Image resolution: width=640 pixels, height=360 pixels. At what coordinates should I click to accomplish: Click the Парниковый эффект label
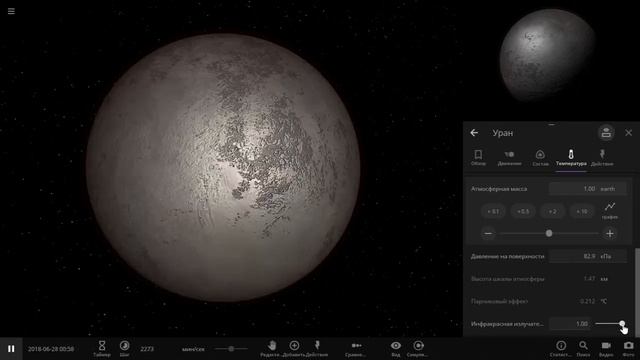[x=500, y=301]
